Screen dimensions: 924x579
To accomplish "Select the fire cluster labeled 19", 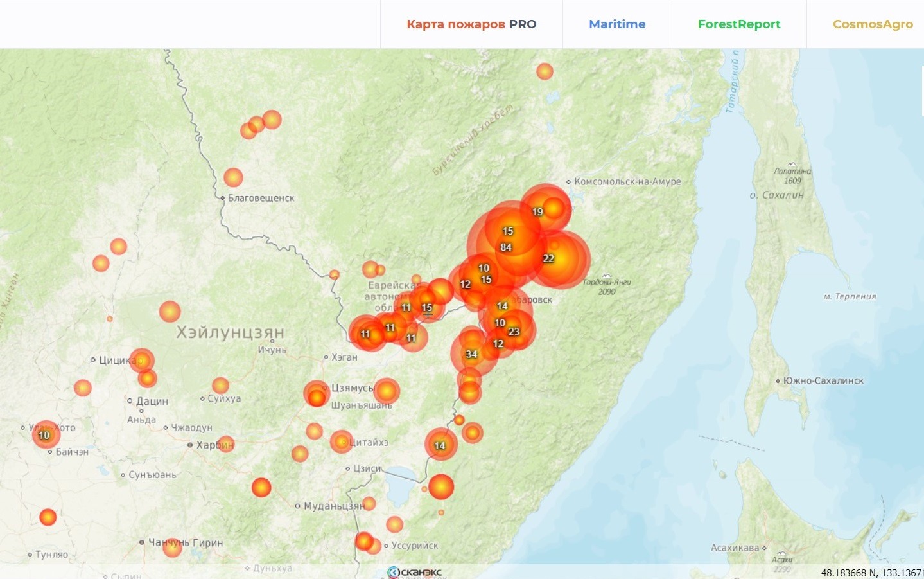I will (538, 211).
